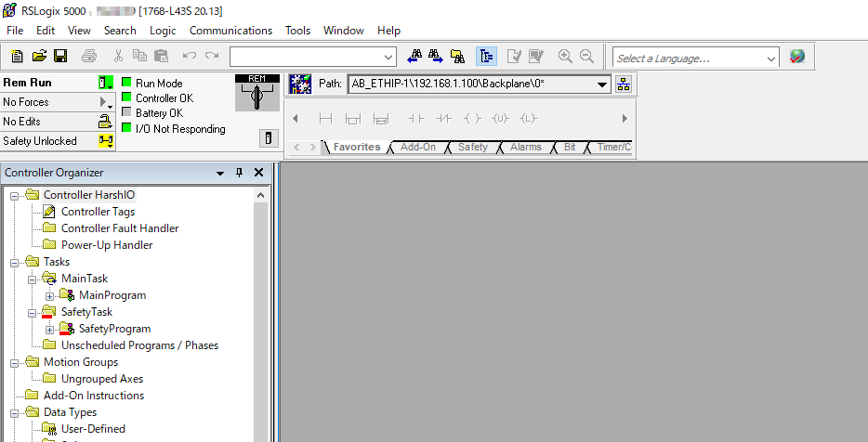
Task: Click the No Edits lock icon
Action: (105, 121)
